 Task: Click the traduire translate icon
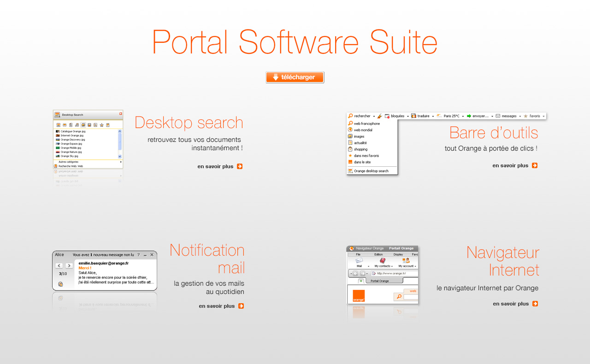click(x=413, y=116)
